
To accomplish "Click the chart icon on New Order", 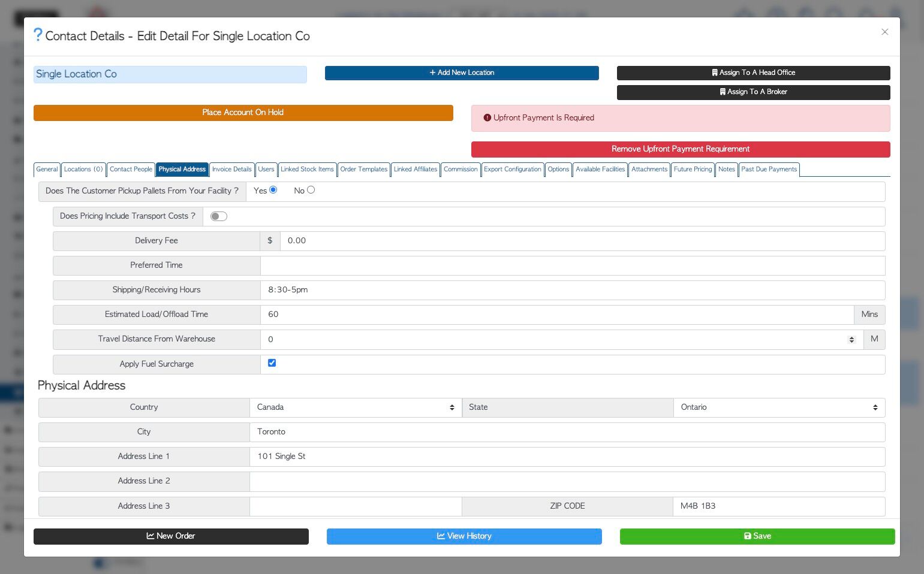I will coord(151,536).
